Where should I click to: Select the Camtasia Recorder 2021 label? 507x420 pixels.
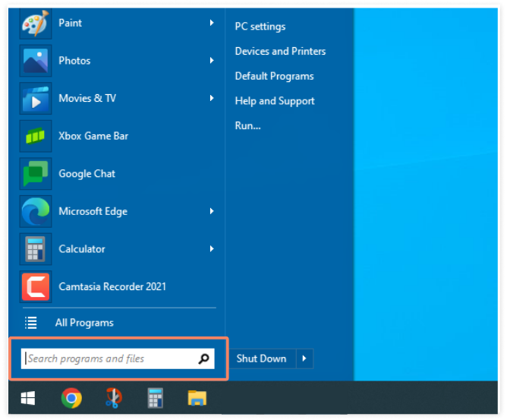(112, 286)
